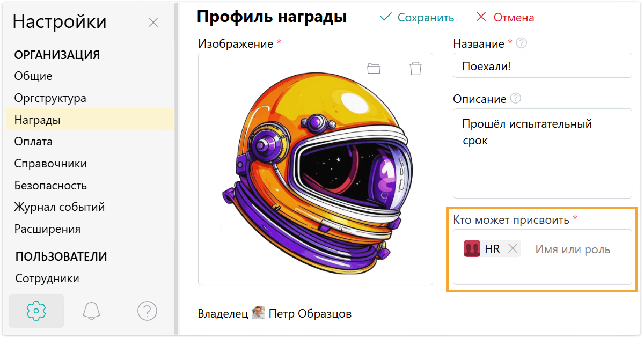Click the Имя или роль input
The width and height of the screenshot is (644, 338).
click(573, 249)
